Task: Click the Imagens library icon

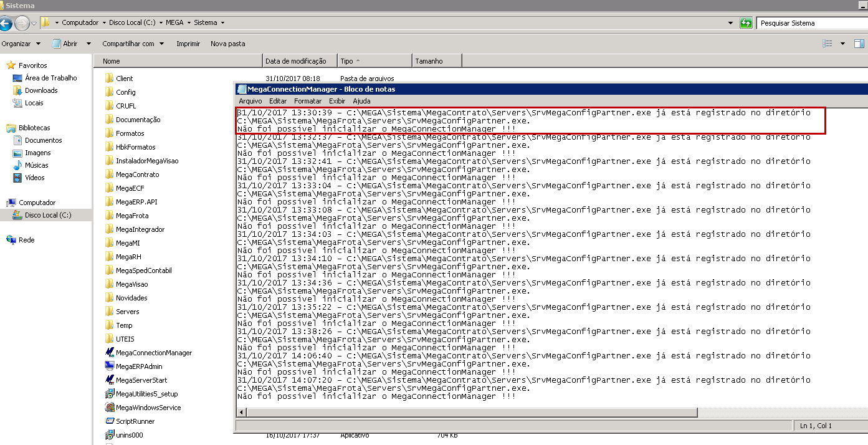Action: click(17, 153)
